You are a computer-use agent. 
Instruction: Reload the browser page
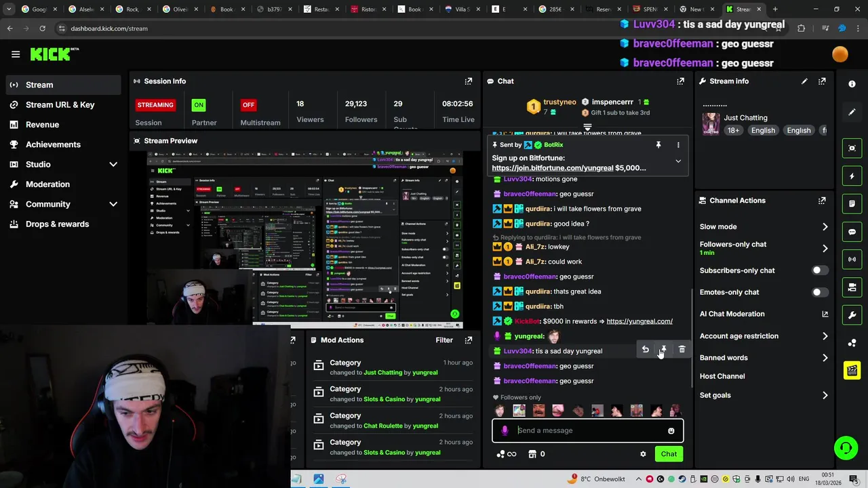click(42, 28)
